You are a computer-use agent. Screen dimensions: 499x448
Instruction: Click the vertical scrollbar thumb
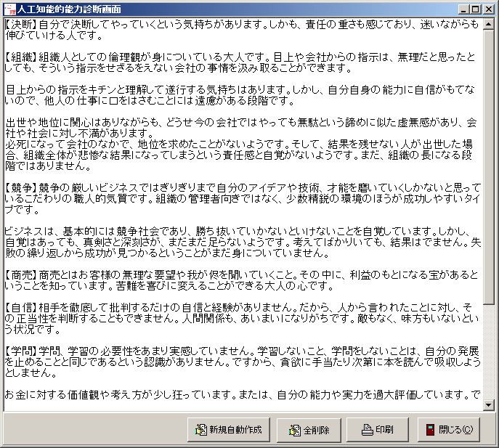pyautogui.click(x=489, y=167)
